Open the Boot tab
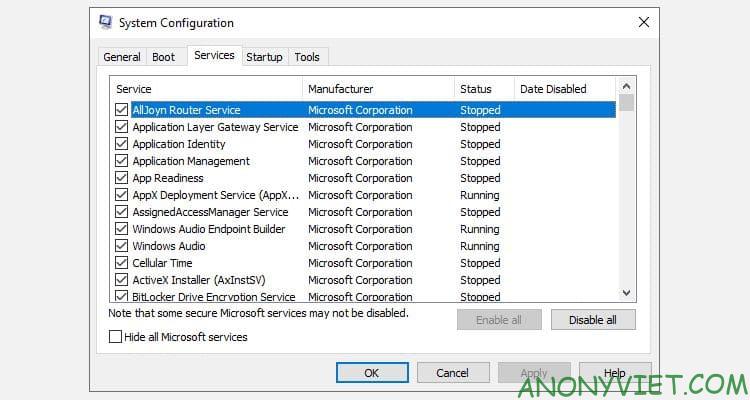This screenshot has height=400, width=750. pyautogui.click(x=164, y=57)
